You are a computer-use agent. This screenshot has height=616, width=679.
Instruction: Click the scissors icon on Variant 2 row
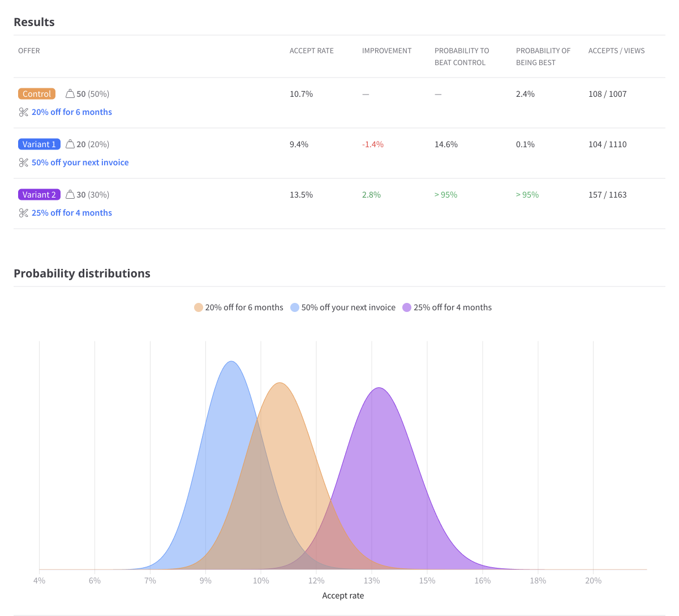click(x=23, y=212)
